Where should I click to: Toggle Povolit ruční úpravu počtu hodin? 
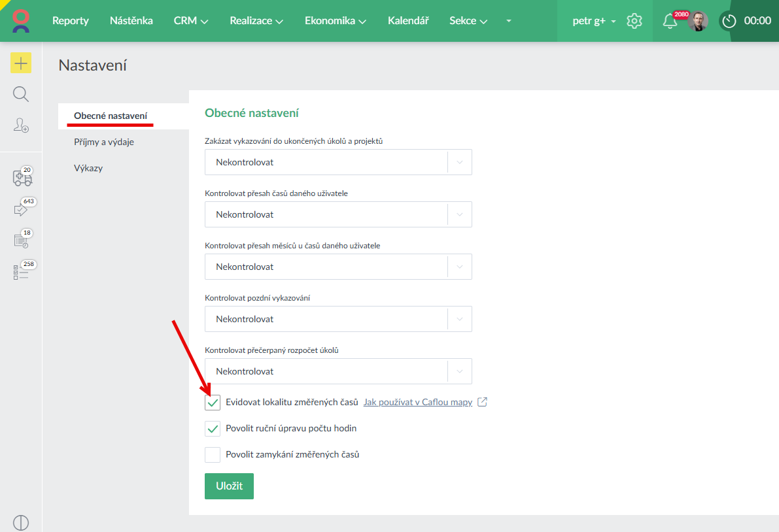213,429
